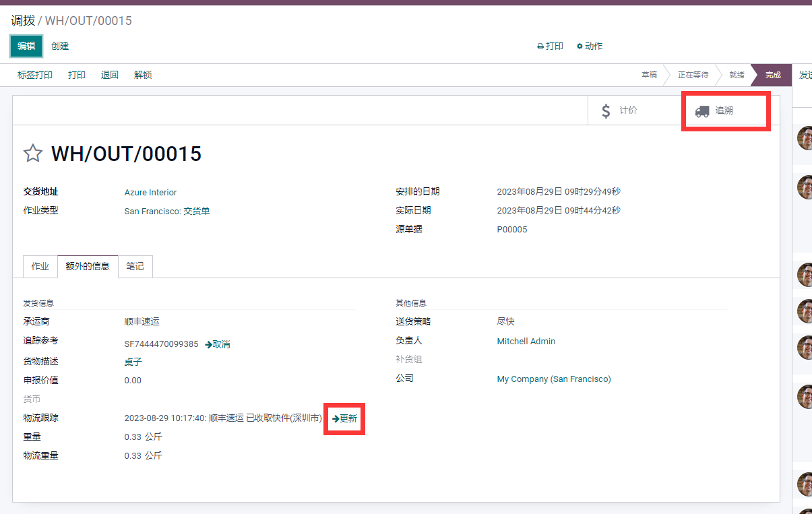812x514 pixels.
Task: Click the 取消 arrow next to tracking number
Action: tap(218, 344)
